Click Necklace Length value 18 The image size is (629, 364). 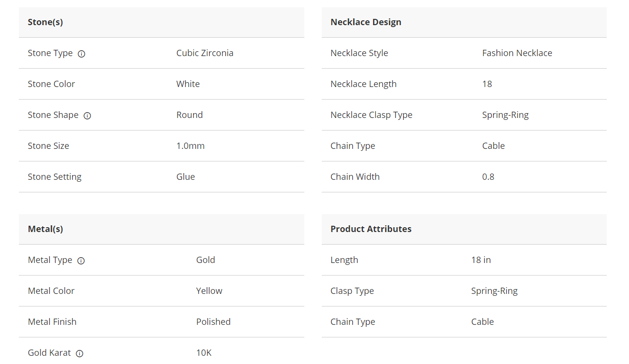487,84
